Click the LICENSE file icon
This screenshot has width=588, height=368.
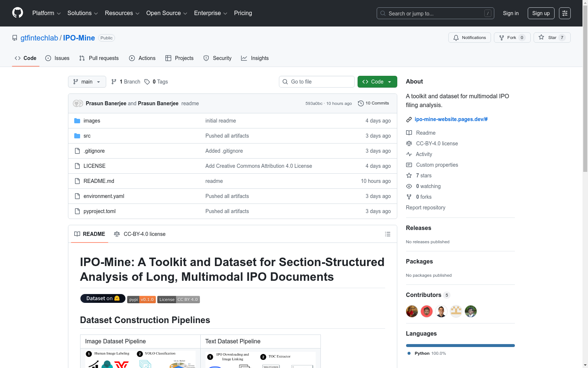point(77,166)
